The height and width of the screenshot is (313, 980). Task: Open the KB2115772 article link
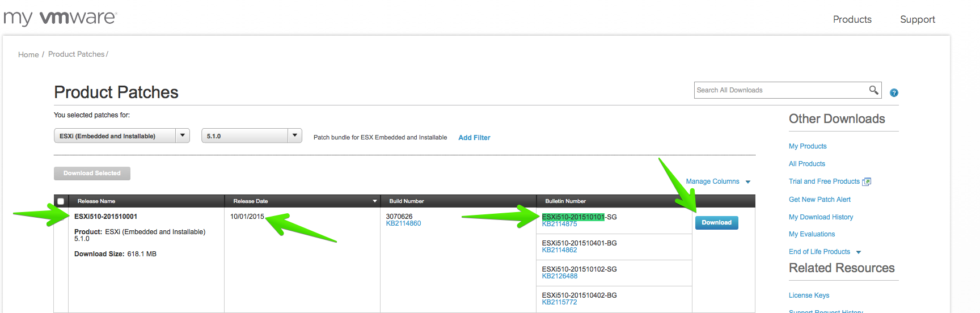click(559, 302)
